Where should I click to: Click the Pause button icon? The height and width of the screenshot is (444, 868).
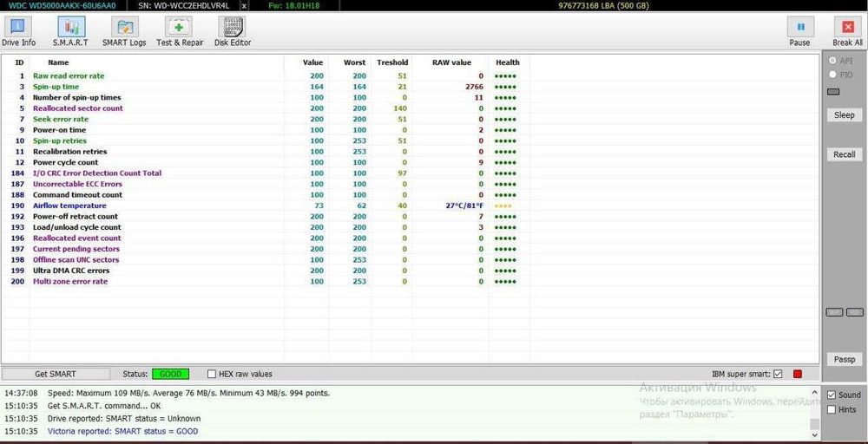[800, 27]
